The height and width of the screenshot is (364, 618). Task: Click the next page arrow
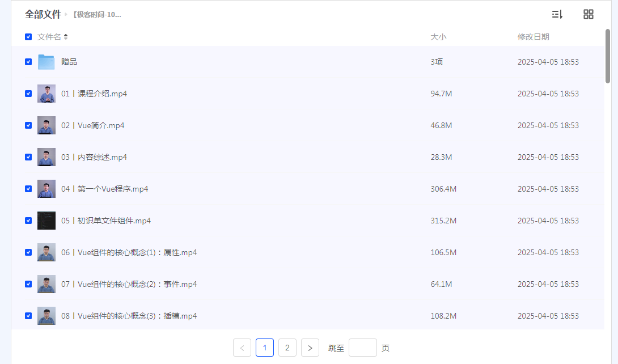click(x=310, y=348)
